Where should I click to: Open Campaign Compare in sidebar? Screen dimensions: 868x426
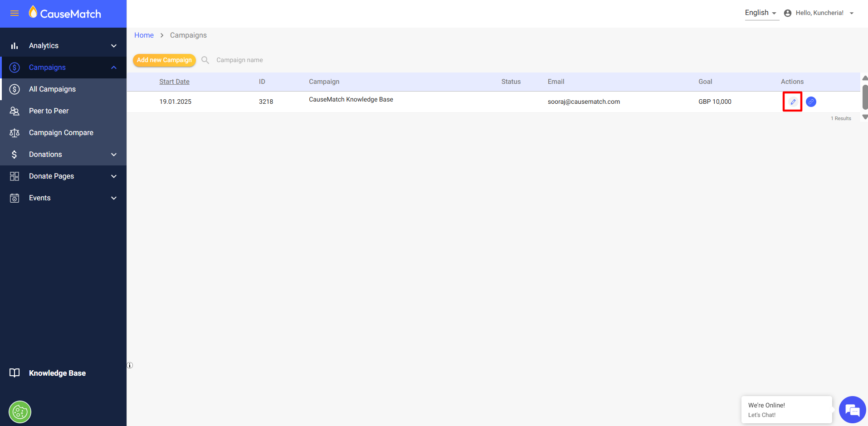(63, 133)
